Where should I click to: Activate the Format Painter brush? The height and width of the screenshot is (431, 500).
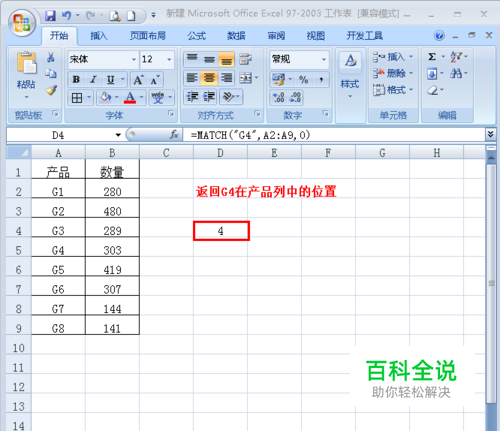click(51, 90)
